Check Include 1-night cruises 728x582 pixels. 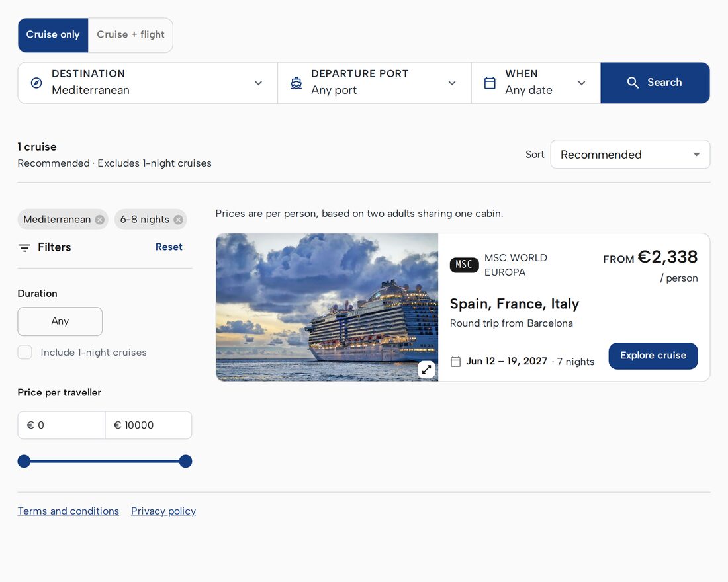[x=25, y=353]
